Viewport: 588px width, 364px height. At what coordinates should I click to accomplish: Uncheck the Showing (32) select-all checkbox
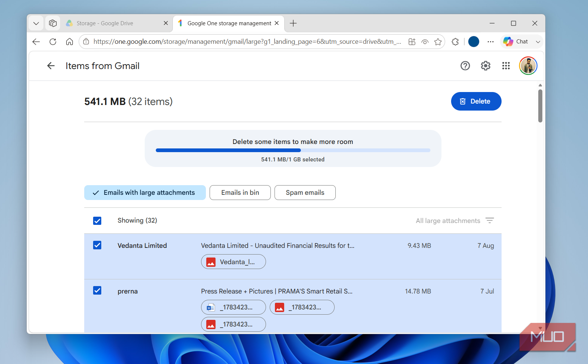click(x=97, y=221)
